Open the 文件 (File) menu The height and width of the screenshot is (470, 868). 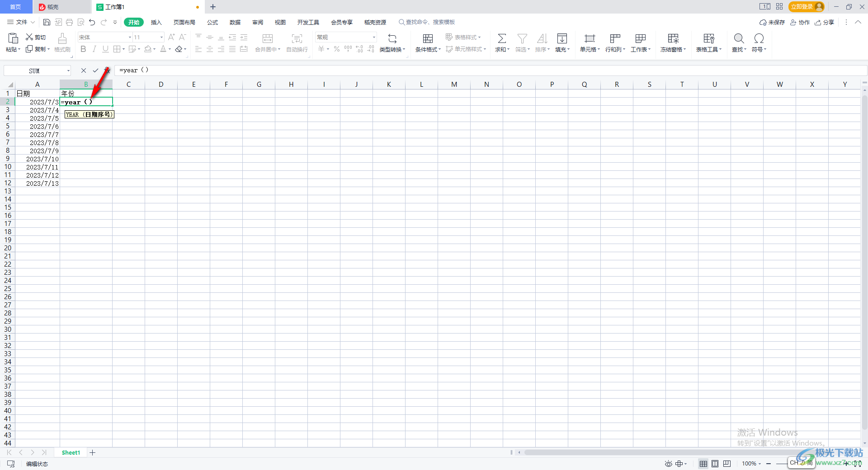point(21,22)
